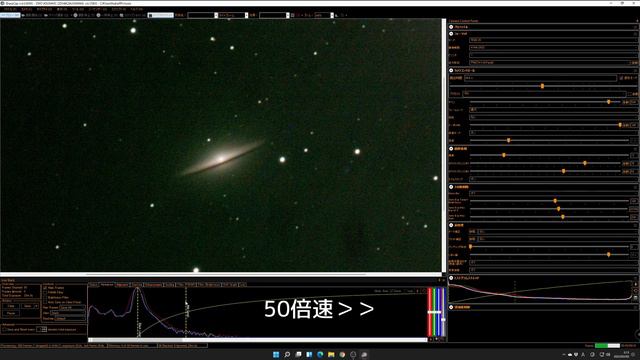The image size is (640, 360).
Task: Open the target name dropdown arrow
Action: point(216,15)
